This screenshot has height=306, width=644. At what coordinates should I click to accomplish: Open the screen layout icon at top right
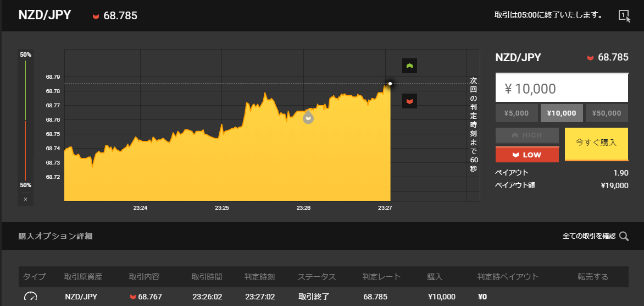click(624, 15)
